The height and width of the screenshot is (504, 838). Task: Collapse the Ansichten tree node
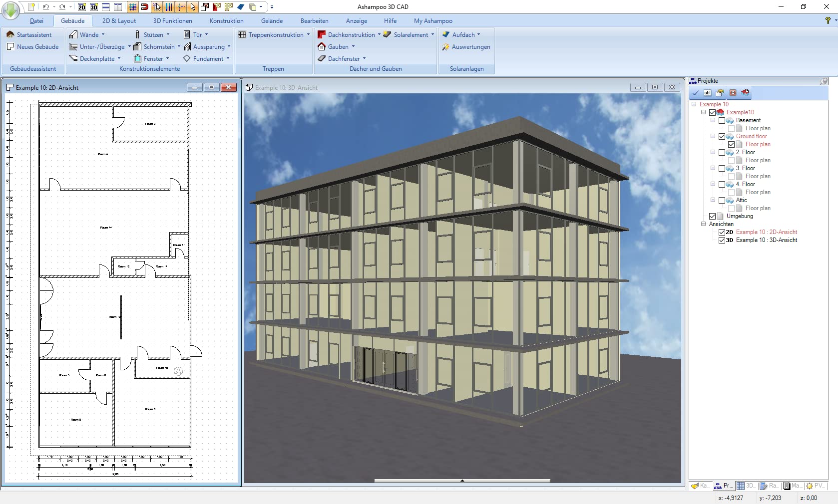click(703, 224)
